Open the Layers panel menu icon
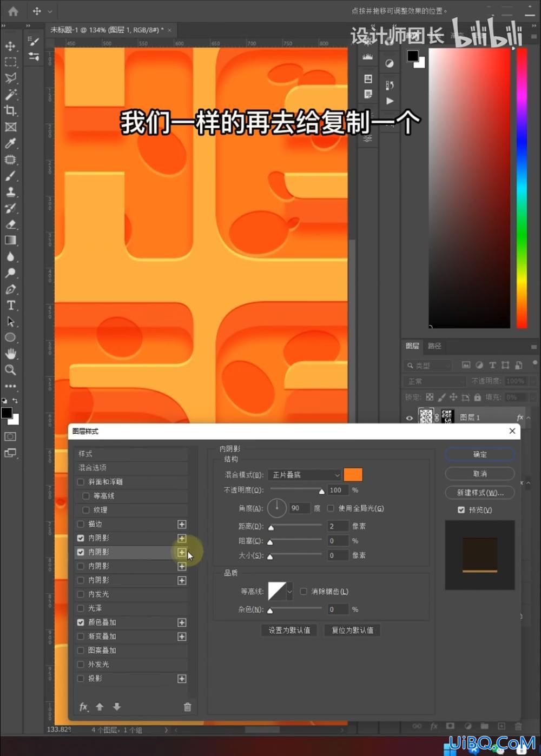Screen dimensions: 541x756 [534, 347]
